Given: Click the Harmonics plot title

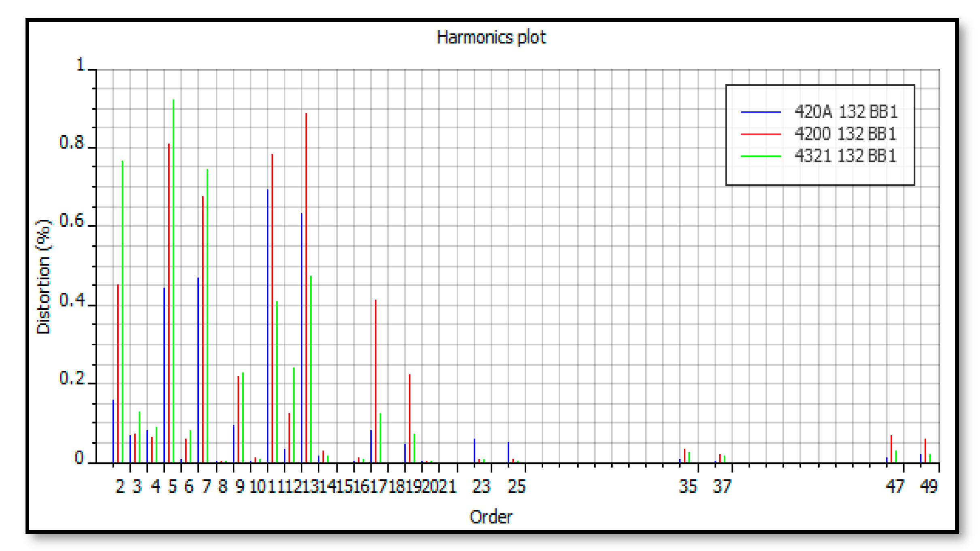Looking at the screenshot, I should point(491,37).
